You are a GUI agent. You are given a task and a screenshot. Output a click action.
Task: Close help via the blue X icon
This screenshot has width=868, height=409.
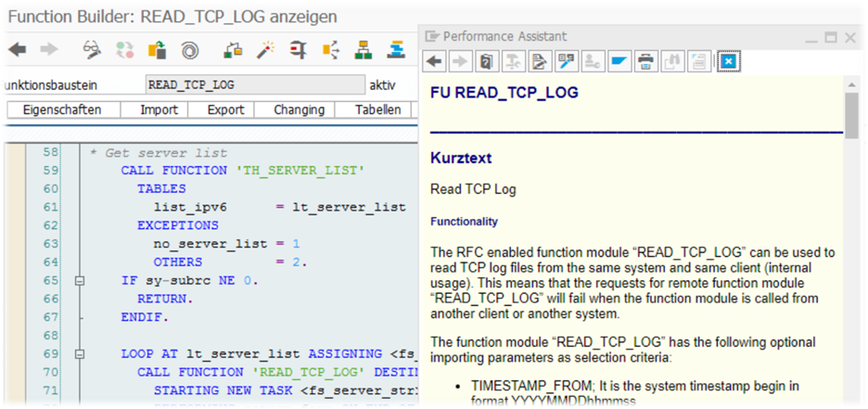(729, 61)
